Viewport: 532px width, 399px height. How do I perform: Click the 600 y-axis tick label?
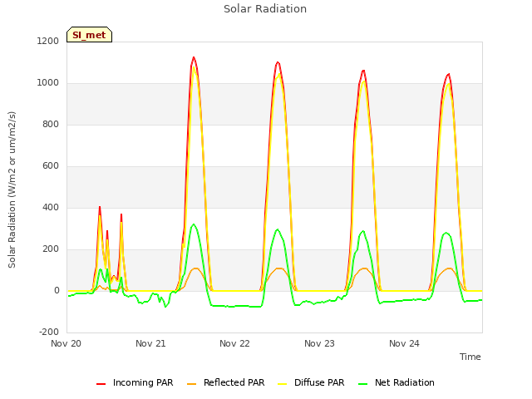(51, 166)
